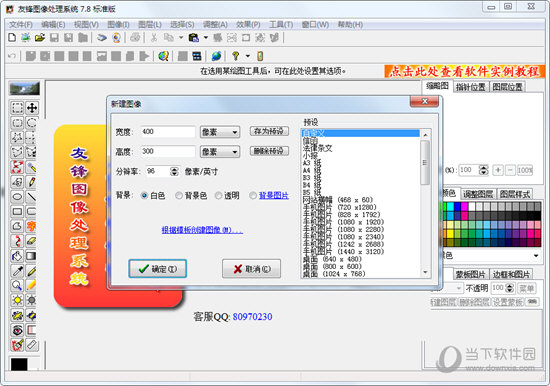Select 桌面 (1024 x 768) preset
550x386 pixels.
tap(334, 274)
